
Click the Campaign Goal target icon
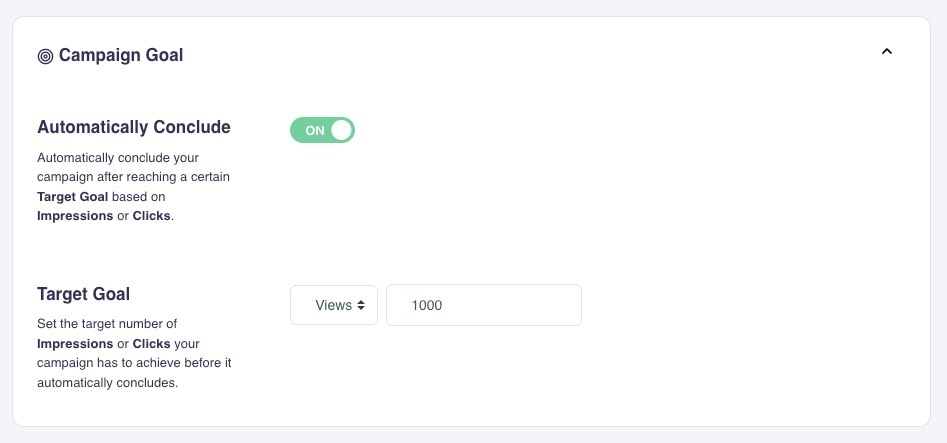pyautogui.click(x=45, y=56)
